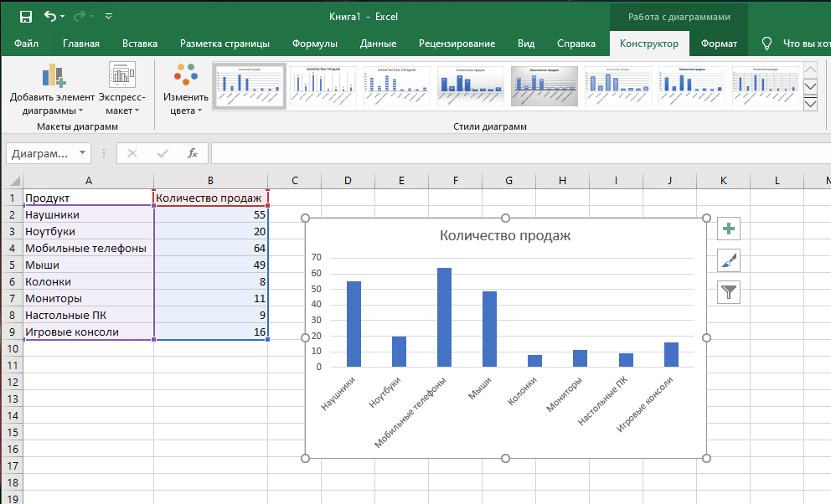Open the funnel chart filters button
This screenshot has height=504, width=831.
point(729,292)
